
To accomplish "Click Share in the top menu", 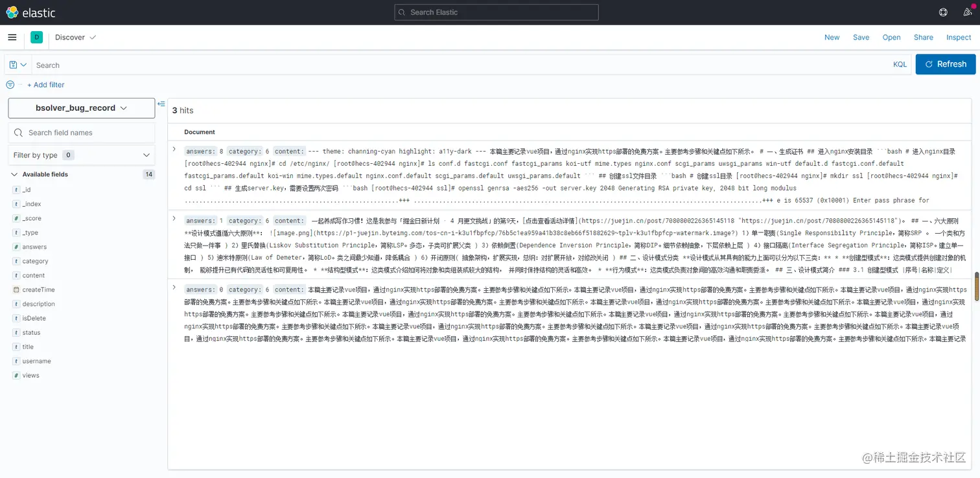I will coord(923,38).
